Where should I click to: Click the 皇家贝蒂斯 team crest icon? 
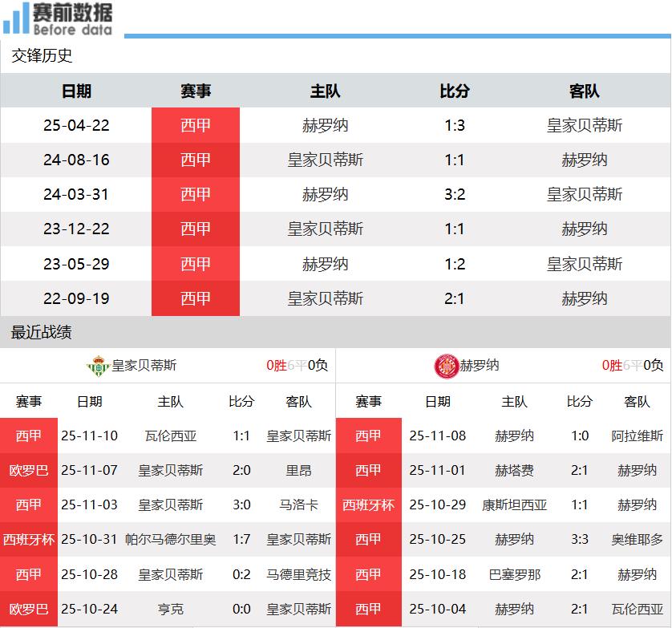coord(98,366)
